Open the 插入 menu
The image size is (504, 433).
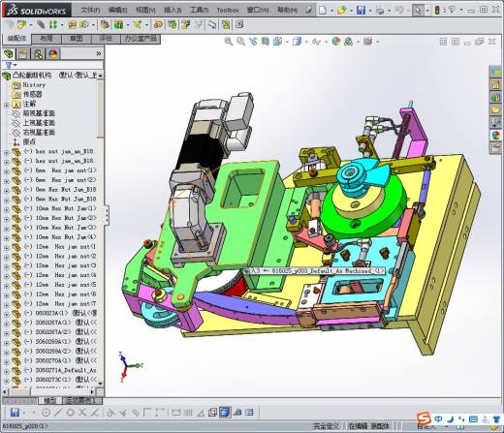(173, 11)
